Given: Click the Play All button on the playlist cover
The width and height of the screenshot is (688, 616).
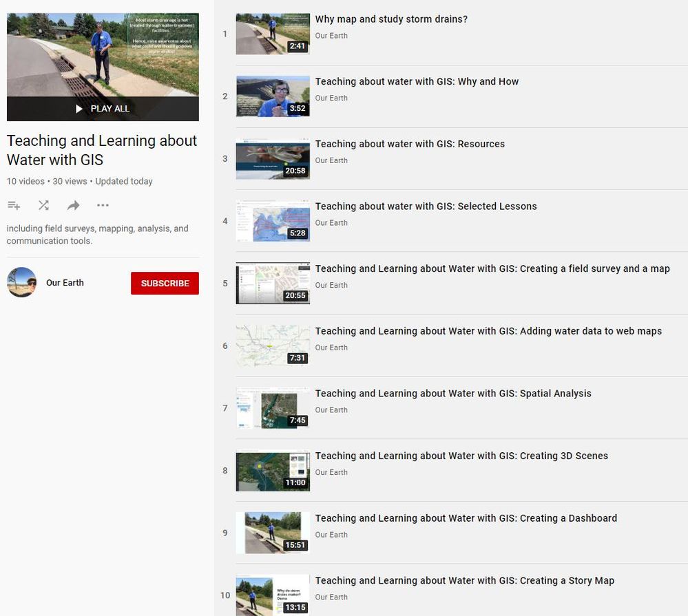Looking at the screenshot, I should [x=103, y=109].
